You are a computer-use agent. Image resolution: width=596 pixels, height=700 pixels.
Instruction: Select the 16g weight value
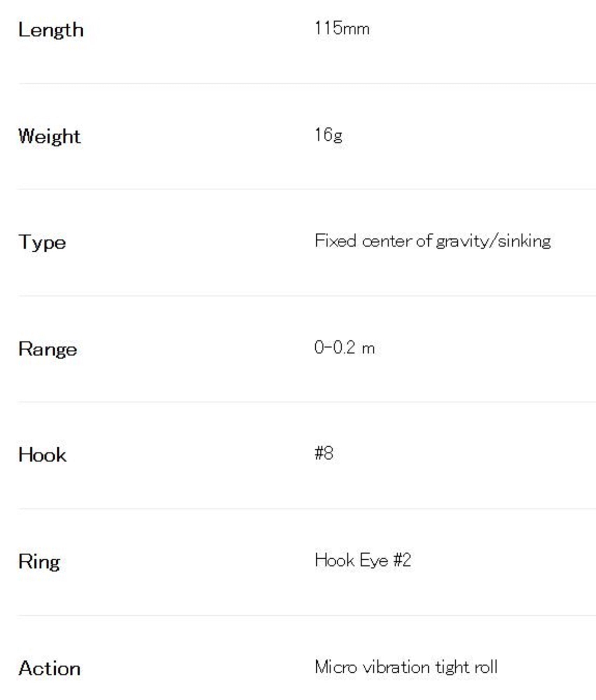[328, 135]
